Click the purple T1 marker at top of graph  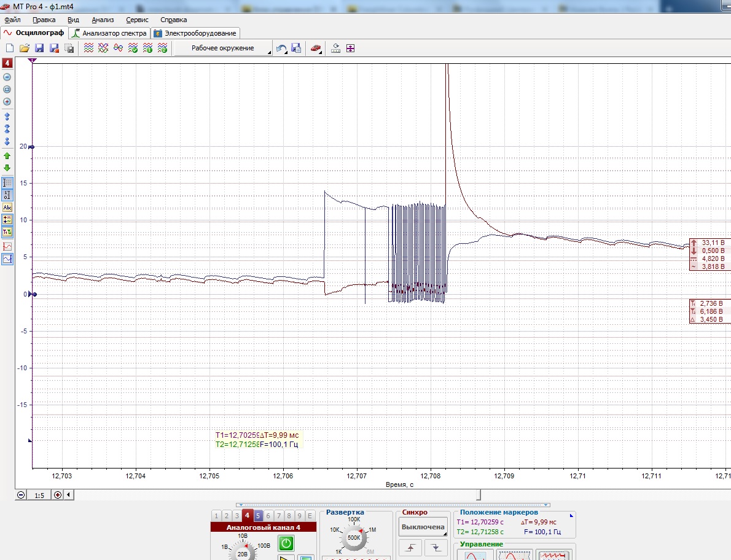32,61
